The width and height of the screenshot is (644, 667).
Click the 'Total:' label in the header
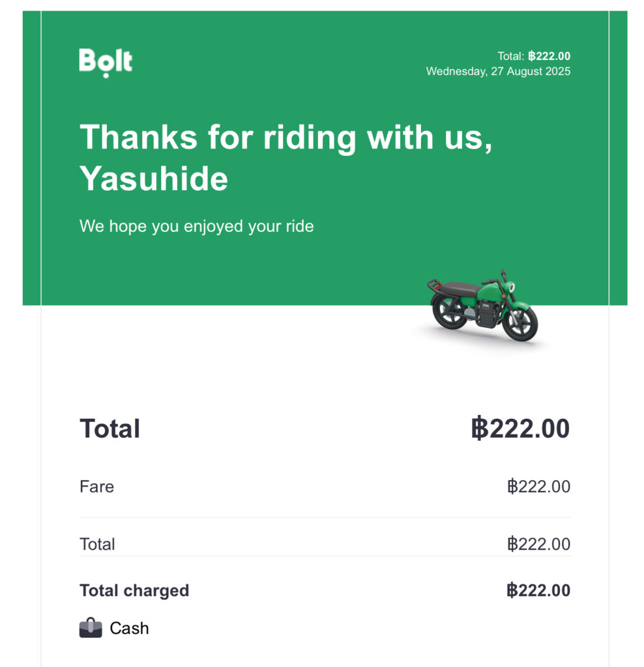(511, 56)
